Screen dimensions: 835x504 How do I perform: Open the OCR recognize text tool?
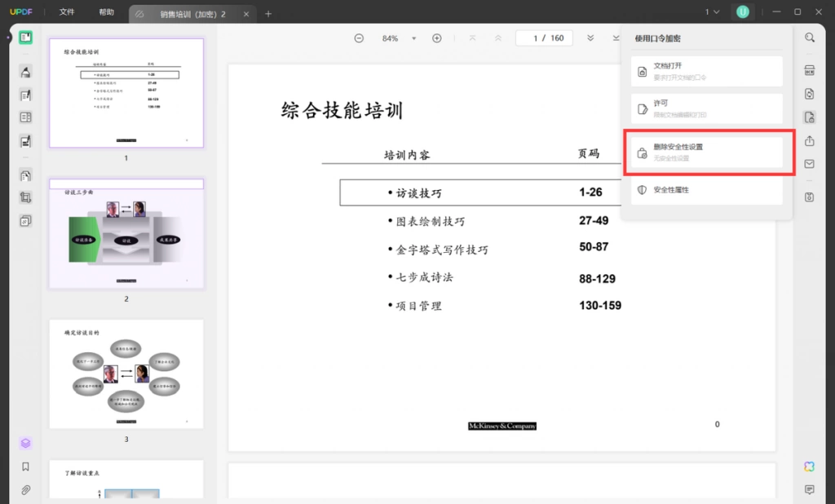810,70
